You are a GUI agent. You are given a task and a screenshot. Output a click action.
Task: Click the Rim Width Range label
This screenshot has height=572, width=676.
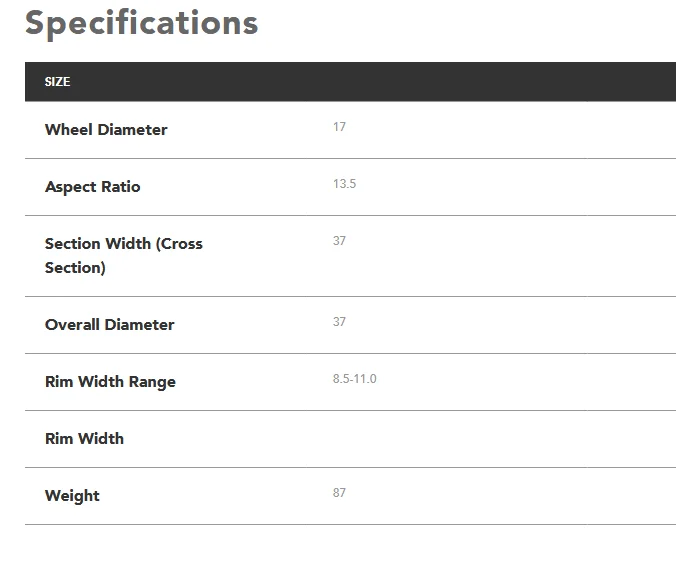coord(110,382)
